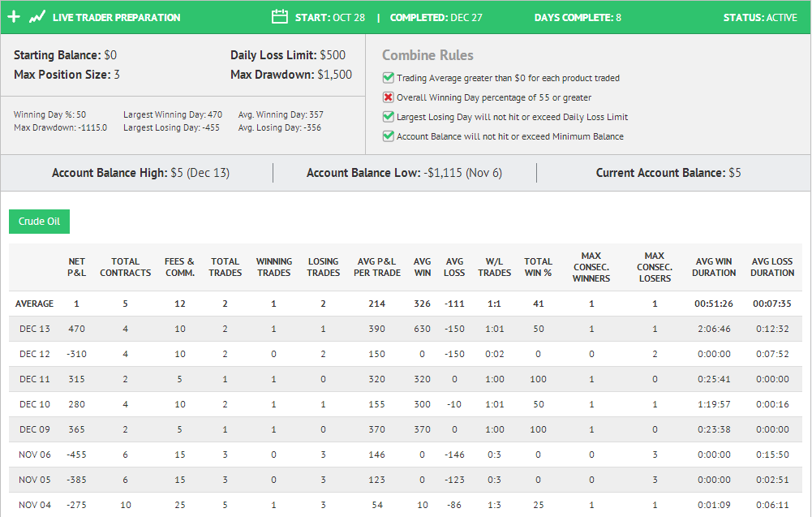This screenshot has width=812, height=517.
Task: Click the WINNING TRADES column header
Action: point(274,267)
